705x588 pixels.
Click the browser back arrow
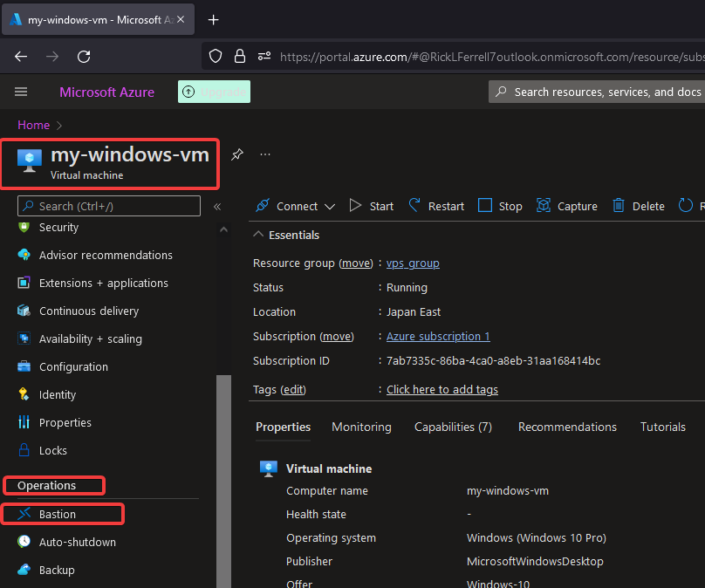[x=21, y=56]
